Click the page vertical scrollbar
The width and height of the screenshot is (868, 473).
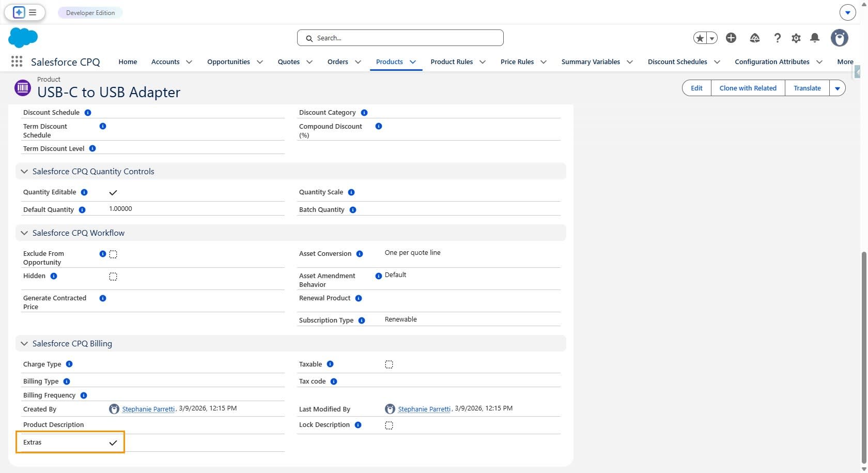(864, 357)
